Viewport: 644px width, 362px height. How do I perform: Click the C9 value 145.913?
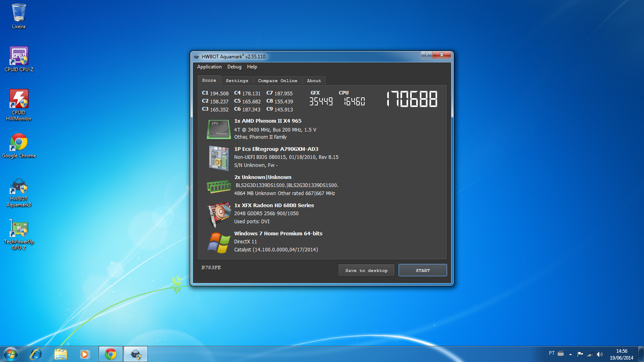[284, 110]
